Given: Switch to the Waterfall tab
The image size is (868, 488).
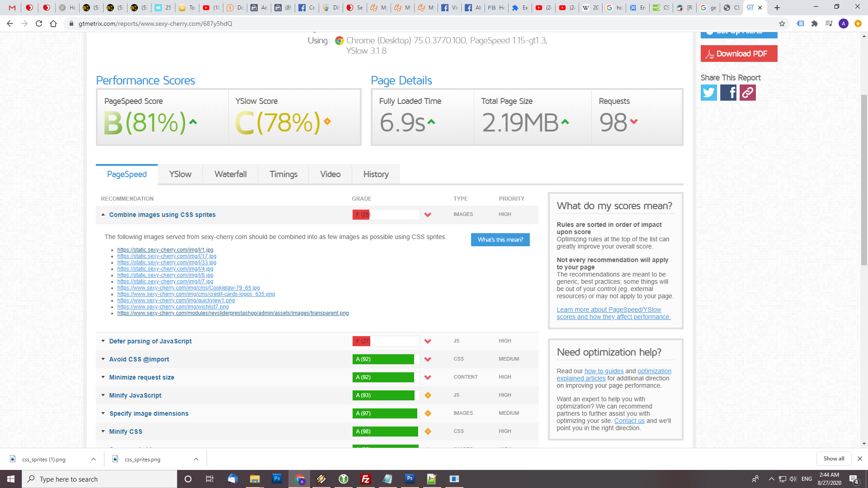Looking at the screenshot, I should [230, 174].
